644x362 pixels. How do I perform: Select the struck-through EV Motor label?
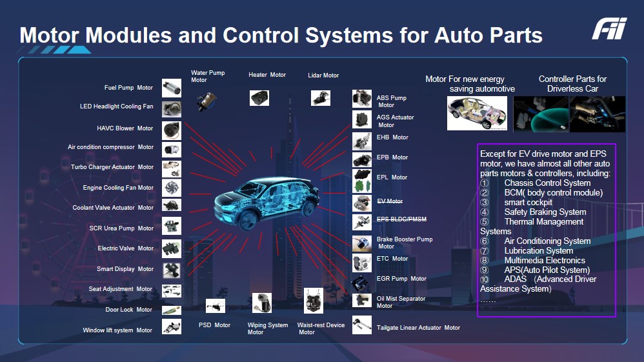(x=390, y=201)
